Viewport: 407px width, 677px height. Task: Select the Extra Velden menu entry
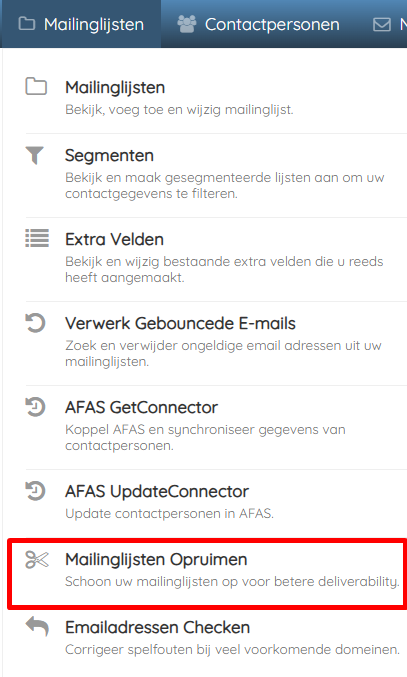(x=216, y=259)
